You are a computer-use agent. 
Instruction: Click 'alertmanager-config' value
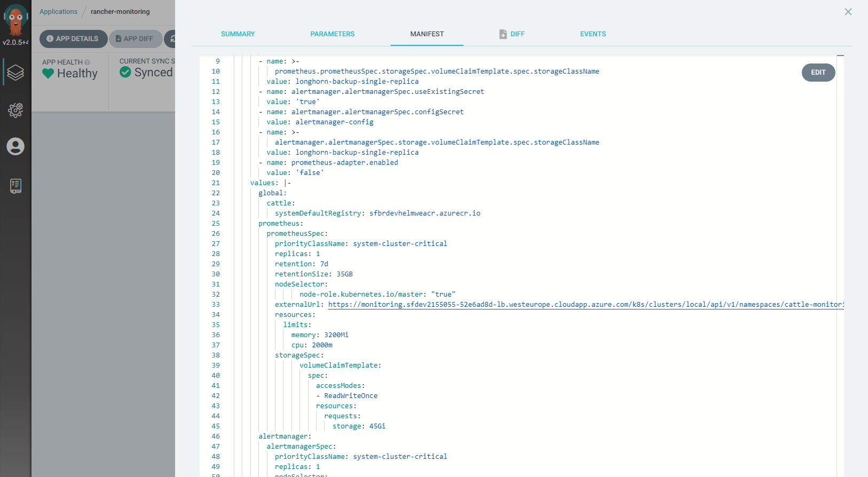tap(335, 122)
